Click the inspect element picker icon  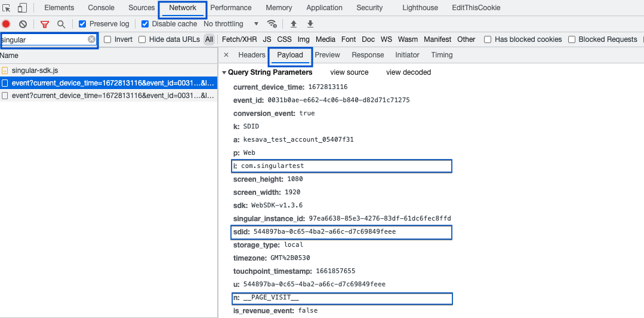7,8
